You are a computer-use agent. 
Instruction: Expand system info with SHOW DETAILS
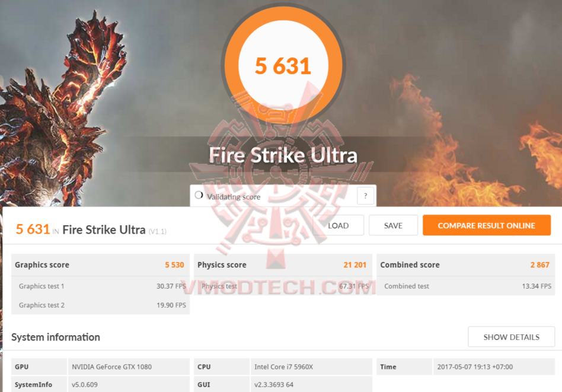[x=511, y=337]
